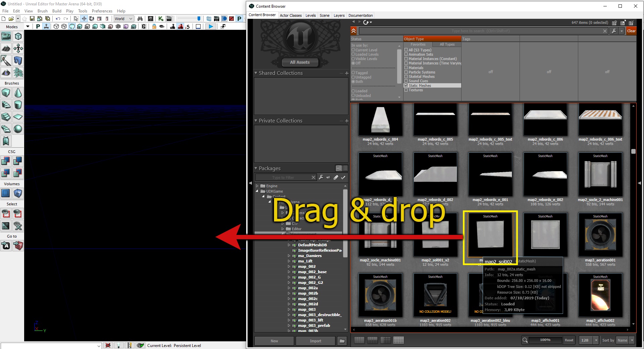The width and height of the screenshot is (644, 349).
Task: Open the Sort by Name dropdown
Action: [626, 340]
